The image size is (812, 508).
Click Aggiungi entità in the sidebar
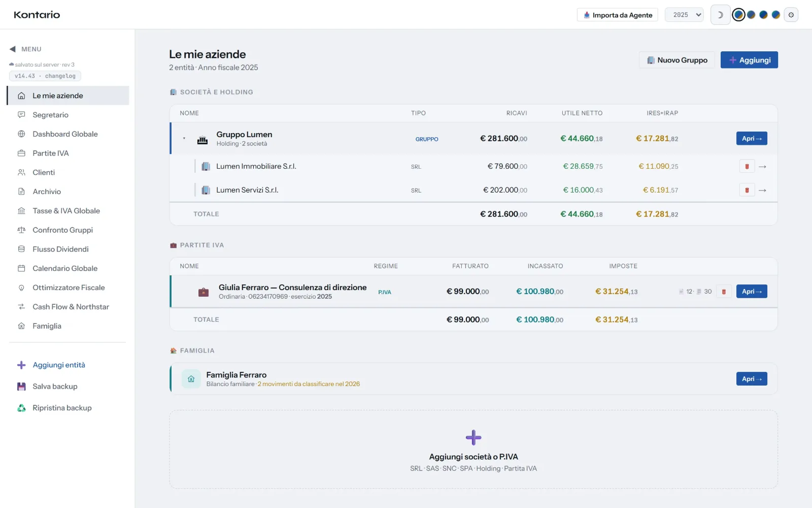point(68,365)
